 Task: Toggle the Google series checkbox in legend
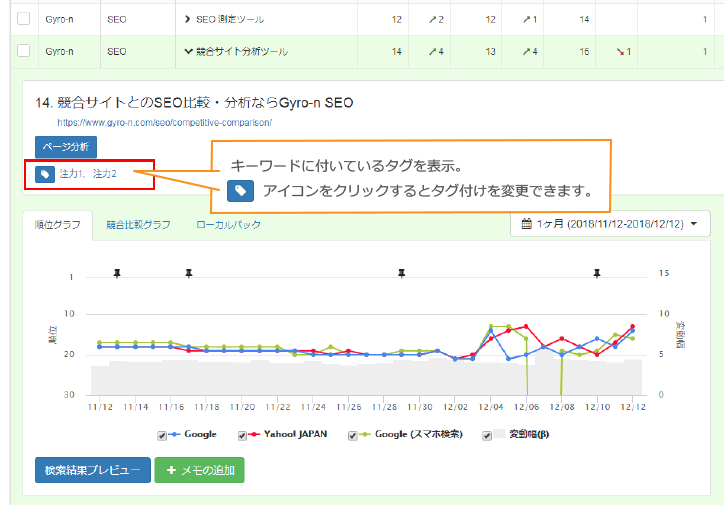pos(162,435)
